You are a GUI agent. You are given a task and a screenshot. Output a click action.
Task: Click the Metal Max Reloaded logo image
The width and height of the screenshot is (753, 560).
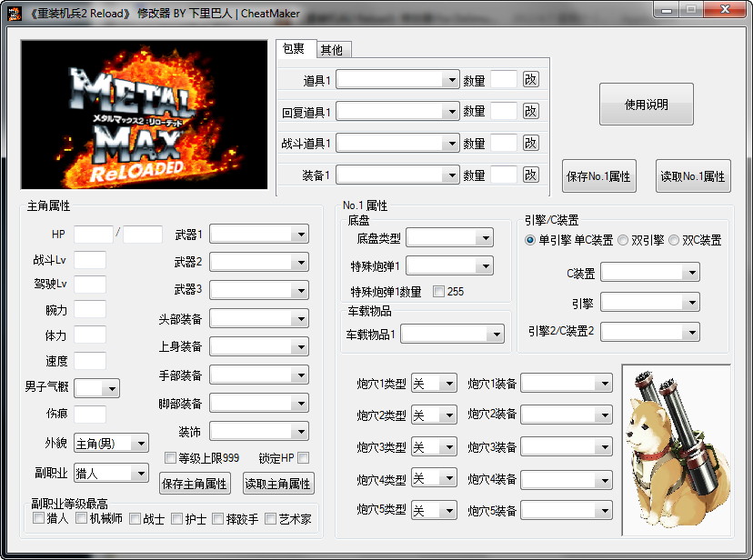[144, 115]
